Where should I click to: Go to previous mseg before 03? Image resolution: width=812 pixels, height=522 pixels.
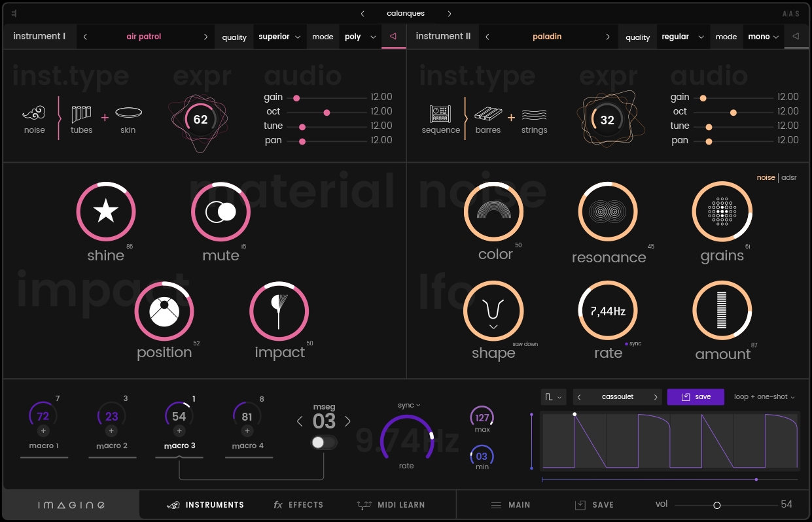[x=300, y=421]
